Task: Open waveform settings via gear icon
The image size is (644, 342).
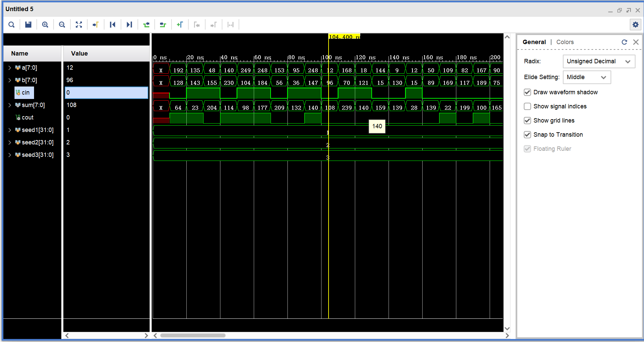Action: 636,24
